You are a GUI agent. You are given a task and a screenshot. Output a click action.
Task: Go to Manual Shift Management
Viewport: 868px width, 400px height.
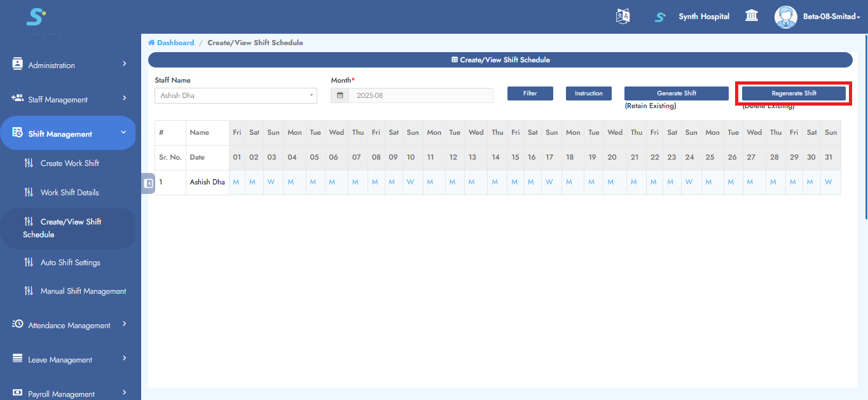pyautogui.click(x=83, y=291)
